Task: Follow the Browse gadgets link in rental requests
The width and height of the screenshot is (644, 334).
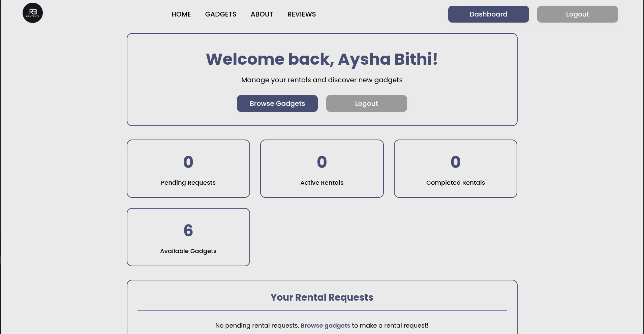Action: [325, 326]
